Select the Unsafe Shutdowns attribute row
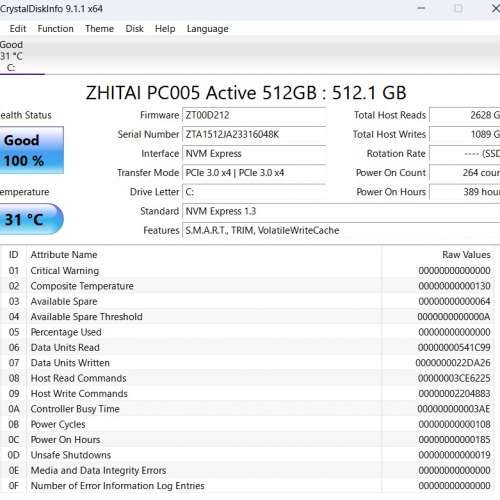Screen dimensions: 500x500 pos(247,455)
